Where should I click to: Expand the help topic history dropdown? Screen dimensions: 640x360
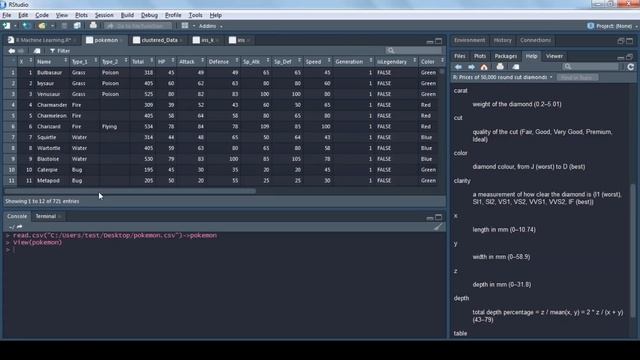click(551, 77)
